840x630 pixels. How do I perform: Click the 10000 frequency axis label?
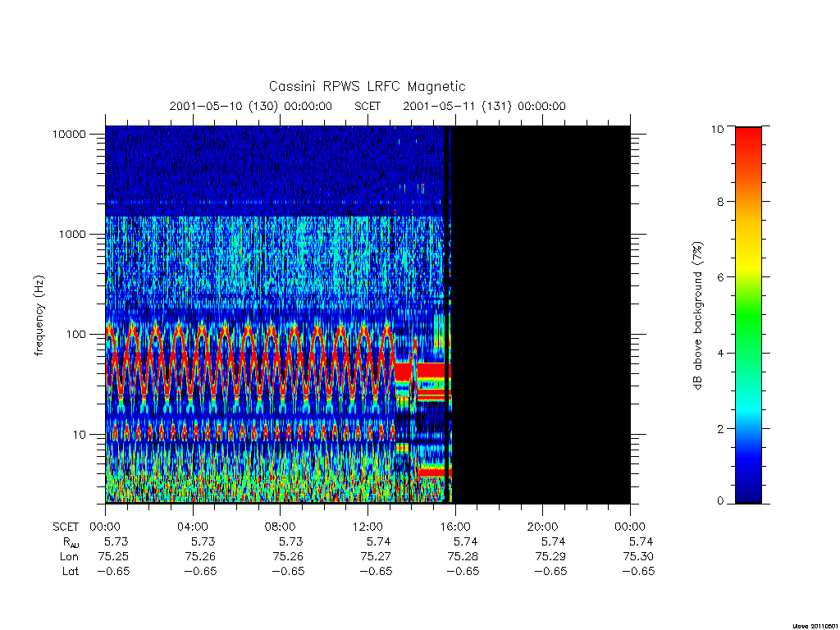click(69, 134)
